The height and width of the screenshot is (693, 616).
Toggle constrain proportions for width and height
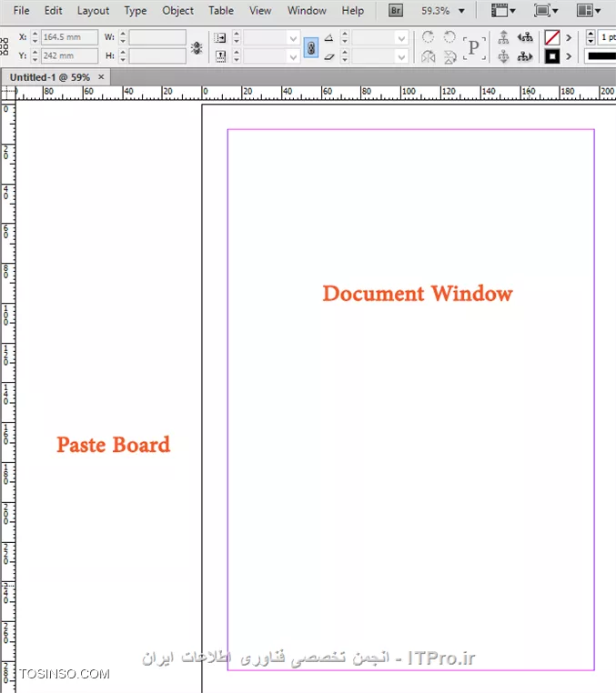(197, 47)
